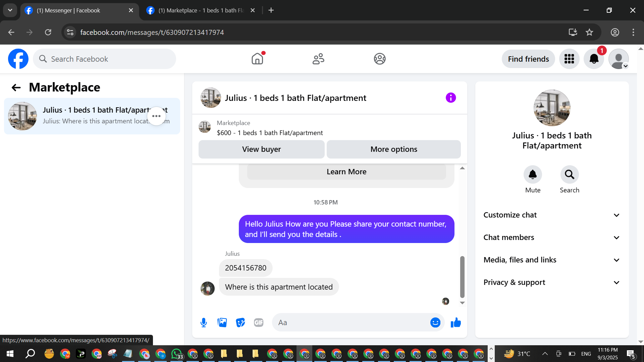Choose a sticker
This screenshot has width=644, height=362.
[240, 322]
